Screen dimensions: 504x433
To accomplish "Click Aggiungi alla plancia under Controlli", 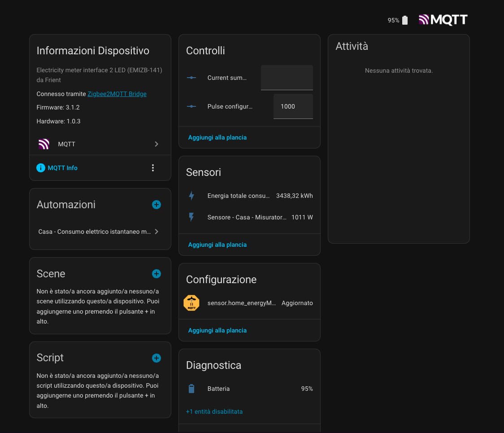I will click(x=217, y=137).
